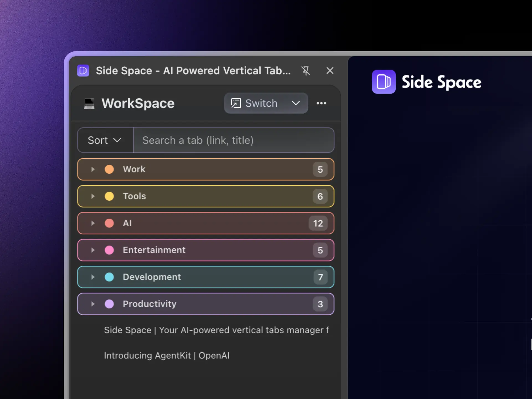Image resolution: width=532 pixels, height=399 pixels.
Task: Click the yellow dot on the Tools group
Action: pyautogui.click(x=110, y=196)
